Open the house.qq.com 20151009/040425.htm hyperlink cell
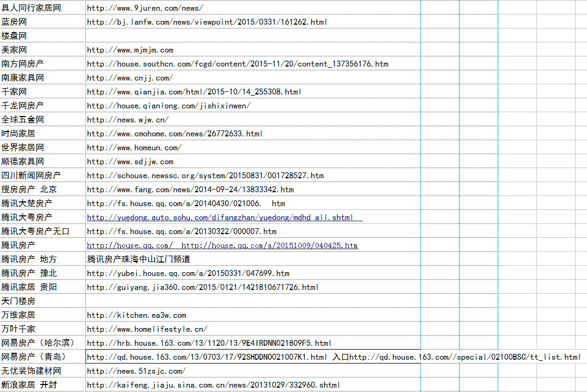587x392 pixels. click(x=253, y=245)
